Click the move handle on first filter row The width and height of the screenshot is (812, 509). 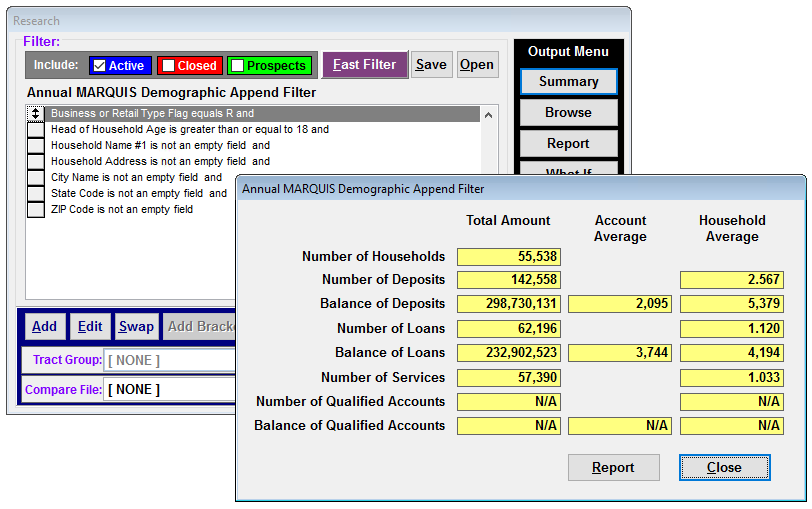tap(36, 113)
